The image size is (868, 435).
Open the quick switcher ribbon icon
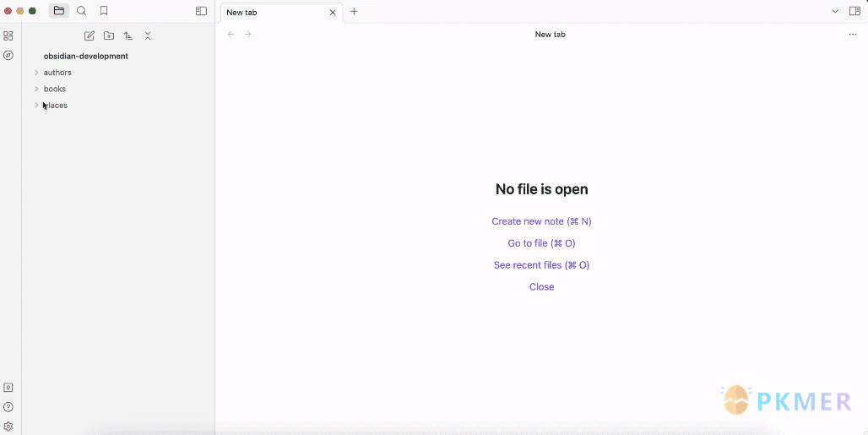[8, 36]
